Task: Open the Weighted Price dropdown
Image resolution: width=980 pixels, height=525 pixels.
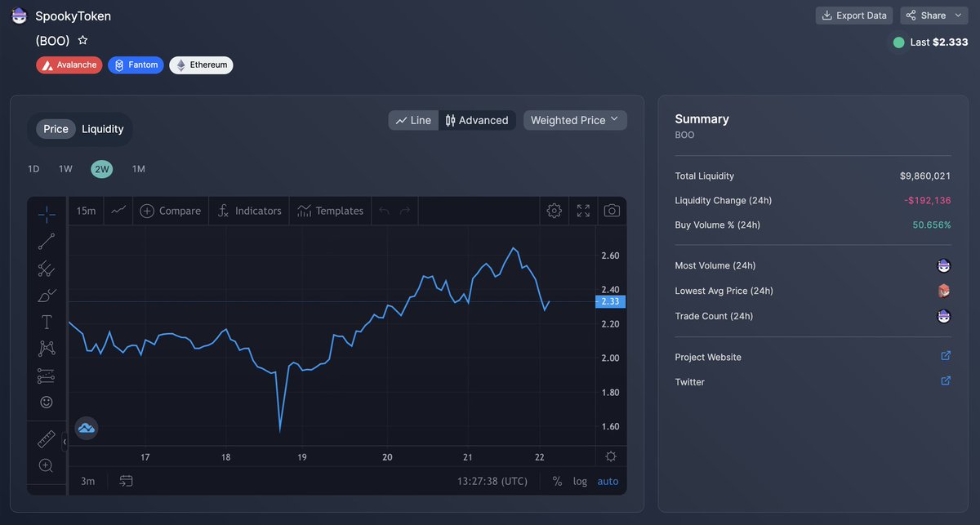Action: pyautogui.click(x=575, y=120)
